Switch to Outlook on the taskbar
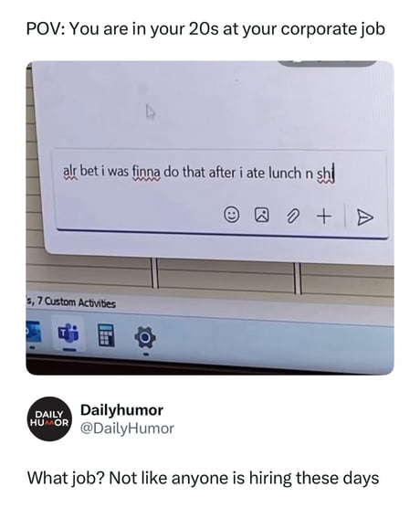This screenshot has width=420, height=508. click(x=33, y=332)
